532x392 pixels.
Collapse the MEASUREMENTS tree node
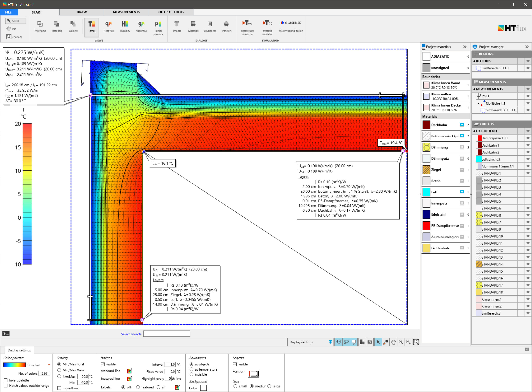(x=474, y=89)
